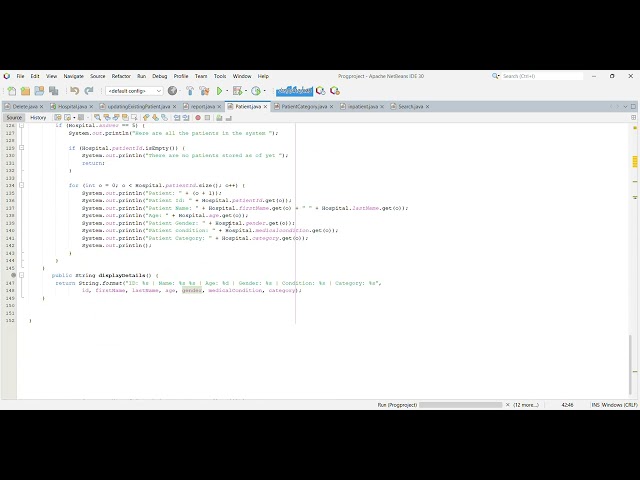This screenshot has width=640, height=480.
Task: Switch to the Hospital.java tab
Action: 72,107
